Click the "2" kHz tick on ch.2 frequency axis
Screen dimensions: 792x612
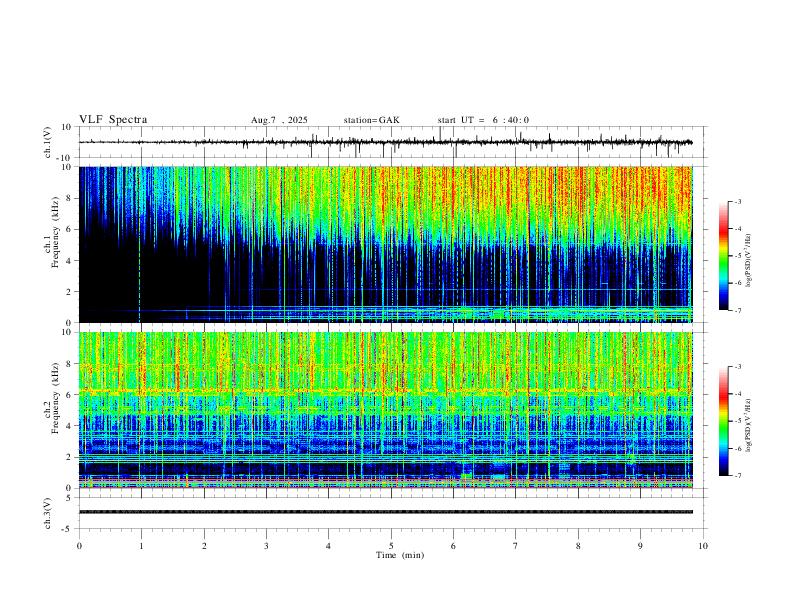(70, 457)
